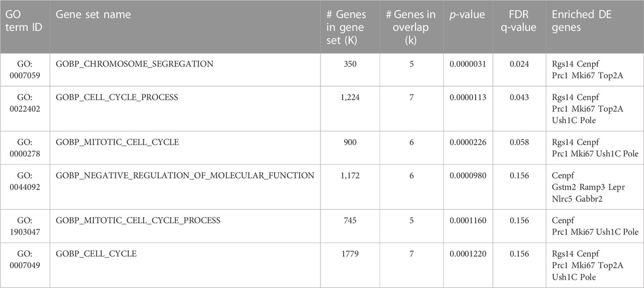The height and width of the screenshot is (288, 644).
Task: Click the Gstm2 Ramp3 Lepr genes cell
Action: point(588,187)
